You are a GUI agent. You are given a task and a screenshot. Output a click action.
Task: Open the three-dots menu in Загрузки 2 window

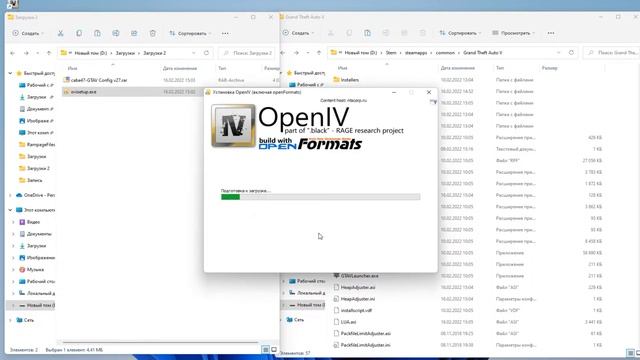[225, 33]
